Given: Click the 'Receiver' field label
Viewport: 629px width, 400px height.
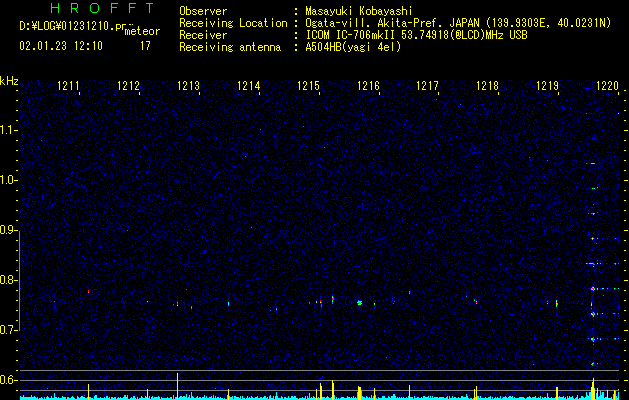Looking at the screenshot, I should (x=203, y=35).
